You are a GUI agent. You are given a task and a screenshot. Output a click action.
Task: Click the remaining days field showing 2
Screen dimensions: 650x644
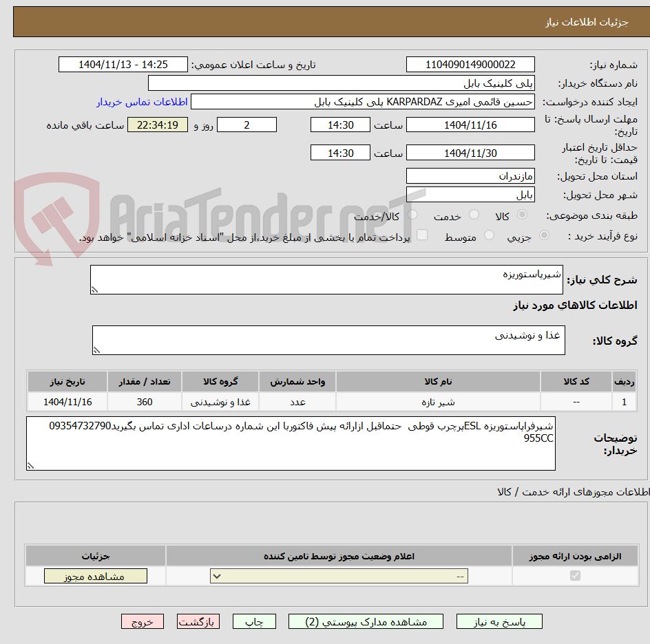(x=247, y=125)
